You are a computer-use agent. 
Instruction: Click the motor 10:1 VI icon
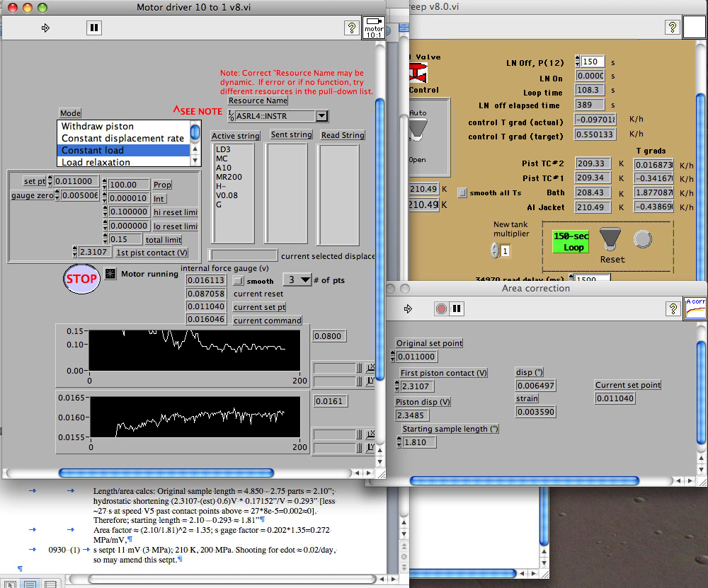(373, 28)
